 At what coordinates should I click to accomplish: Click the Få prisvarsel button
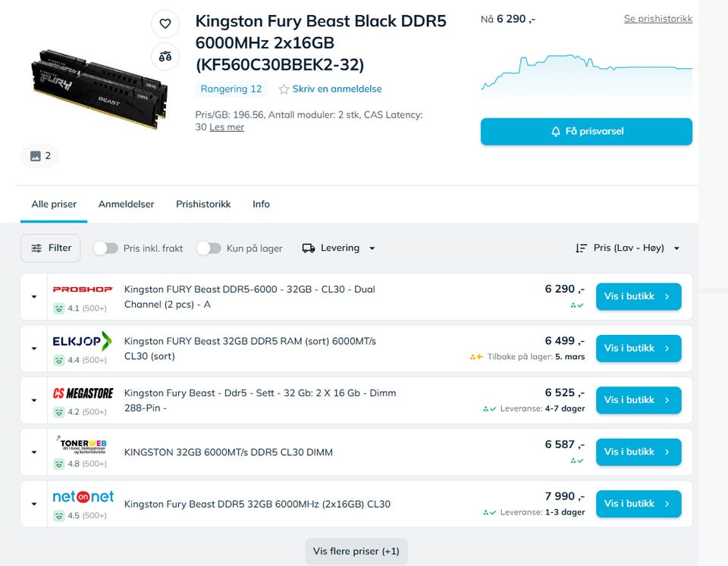[586, 132]
